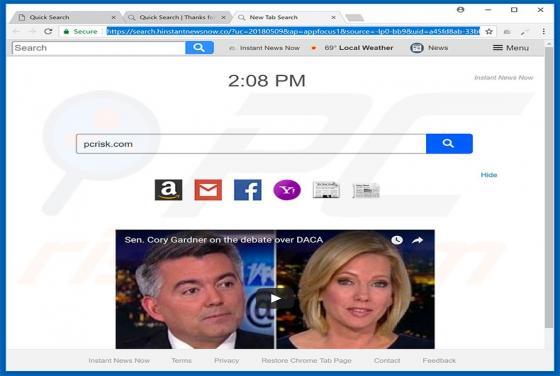
Task: Close the first Quick Search tab
Action: [x=114, y=17]
